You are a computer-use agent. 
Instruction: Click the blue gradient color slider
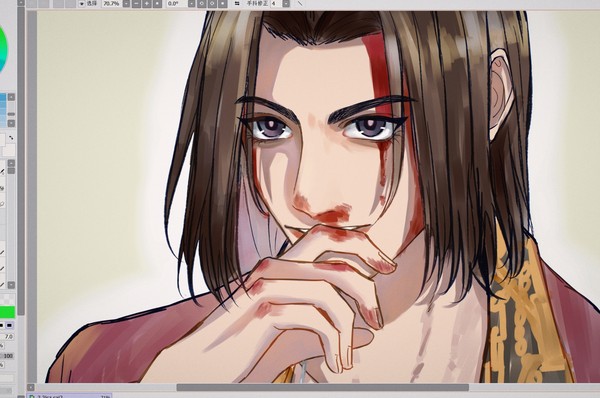pyautogui.click(x=3, y=110)
